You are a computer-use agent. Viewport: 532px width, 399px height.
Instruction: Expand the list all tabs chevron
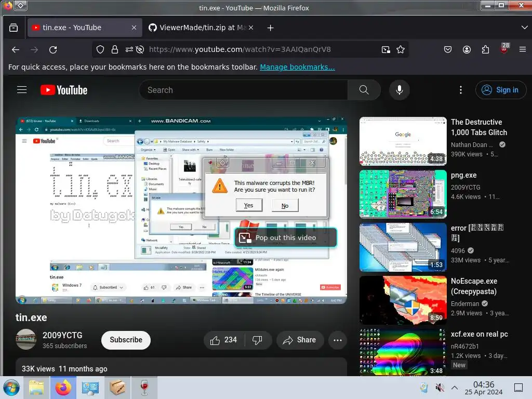524,28
